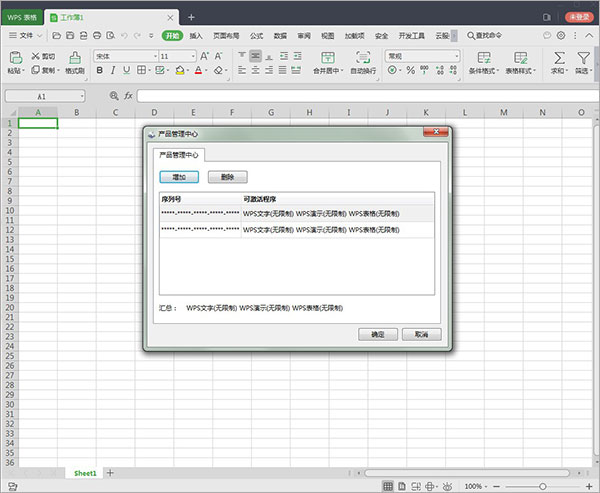Click the 产品管理中心 dialog tab

179,155
